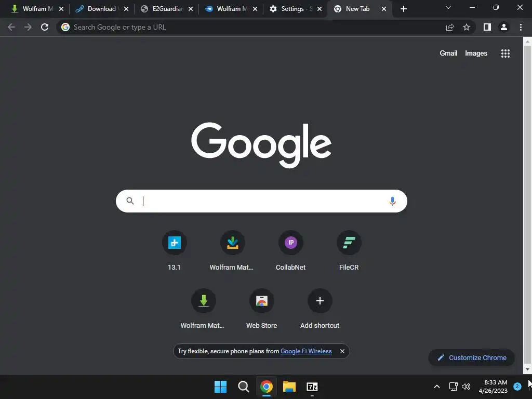Open the Chrome three-dot menu
532x399 pixels.
tap(521, 27)
